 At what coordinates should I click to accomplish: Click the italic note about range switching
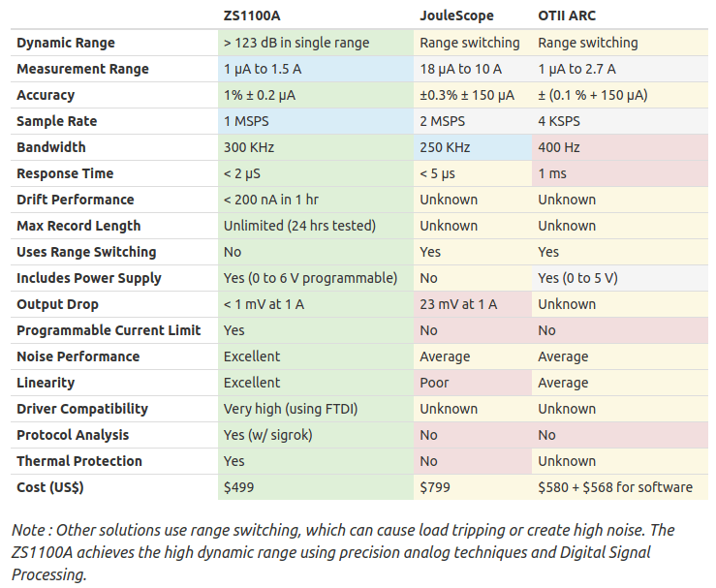coord(343,552)
